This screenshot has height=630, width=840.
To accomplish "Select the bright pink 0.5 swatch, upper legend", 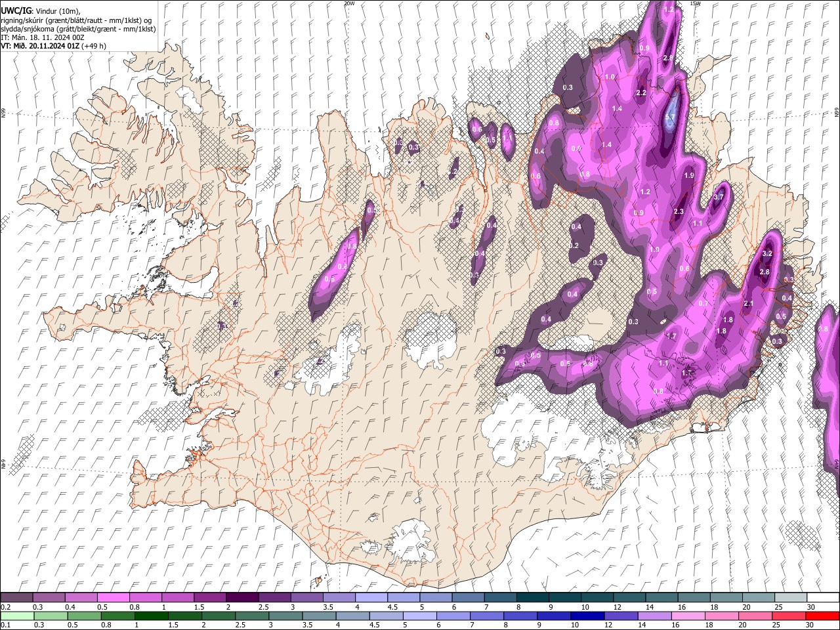I will coord(113,598).
